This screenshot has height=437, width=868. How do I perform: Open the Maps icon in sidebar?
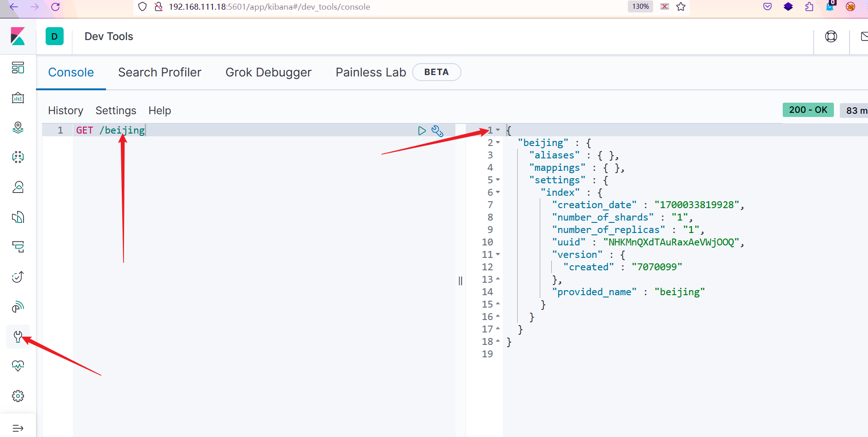[18, 128]
